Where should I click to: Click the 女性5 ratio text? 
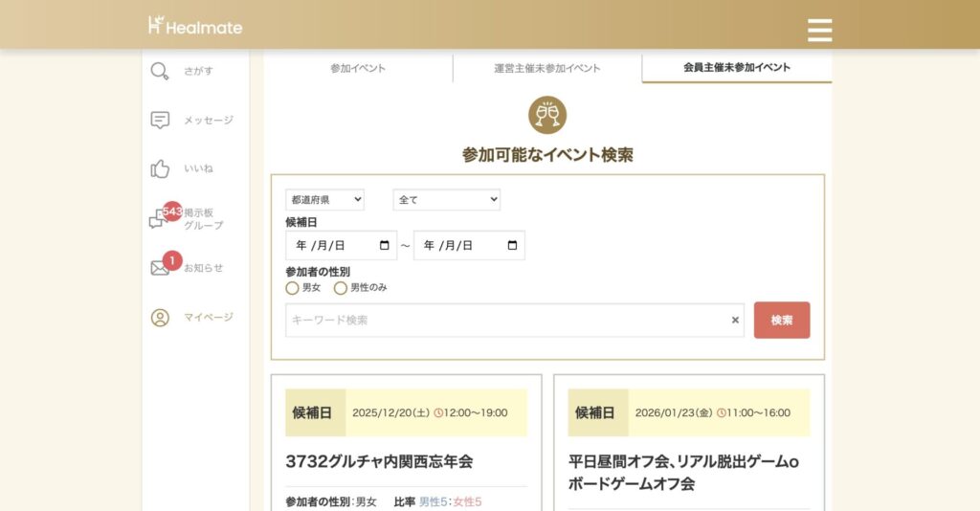pos(467,501)
